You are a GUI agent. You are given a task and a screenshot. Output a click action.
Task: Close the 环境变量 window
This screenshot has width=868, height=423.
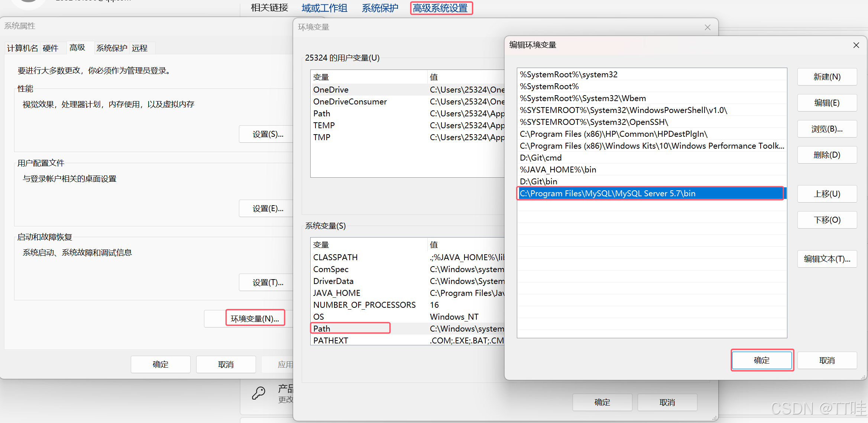coord(707,28)
